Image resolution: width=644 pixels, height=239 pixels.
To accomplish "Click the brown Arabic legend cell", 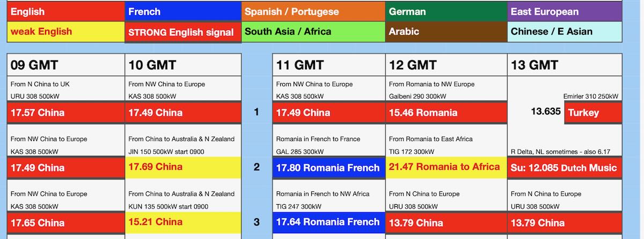I will coord(447,32).
